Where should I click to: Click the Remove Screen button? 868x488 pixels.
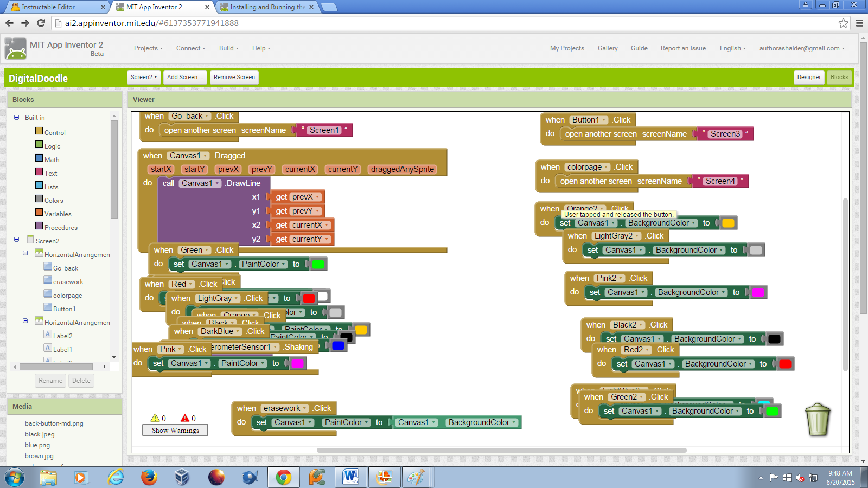click(234, 78)
